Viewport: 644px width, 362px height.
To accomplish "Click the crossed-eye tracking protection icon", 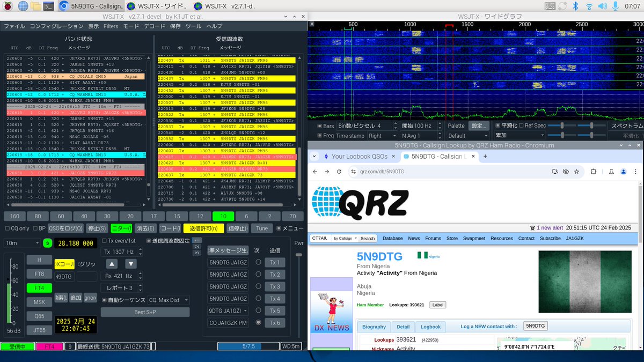I will [x=566, y=172].
